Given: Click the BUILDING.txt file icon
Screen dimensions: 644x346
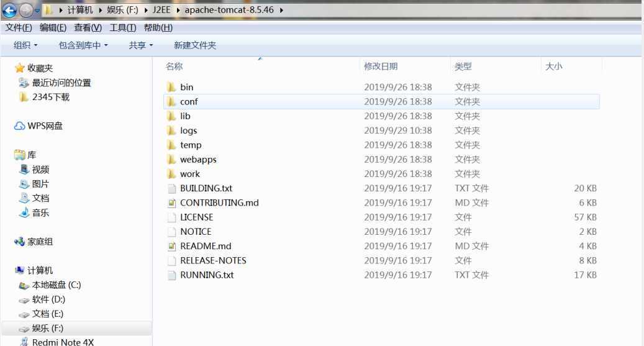Looking at the screenshot, I should tap(171, 188).
